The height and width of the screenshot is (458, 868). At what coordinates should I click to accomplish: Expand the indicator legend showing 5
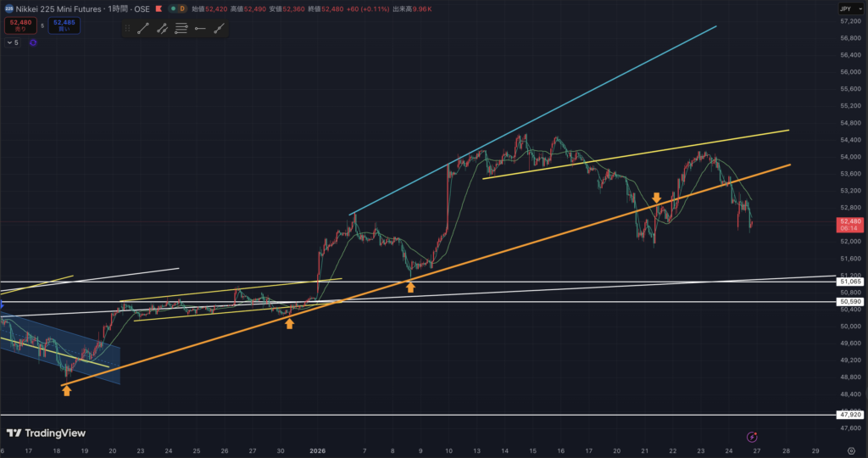[14, 42]
